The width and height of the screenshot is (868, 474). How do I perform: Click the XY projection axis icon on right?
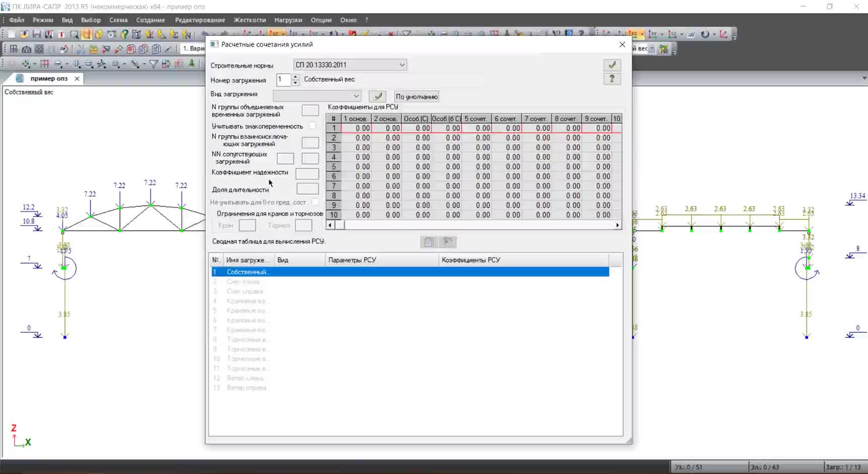pyautogui.click(x=652, y=34)
